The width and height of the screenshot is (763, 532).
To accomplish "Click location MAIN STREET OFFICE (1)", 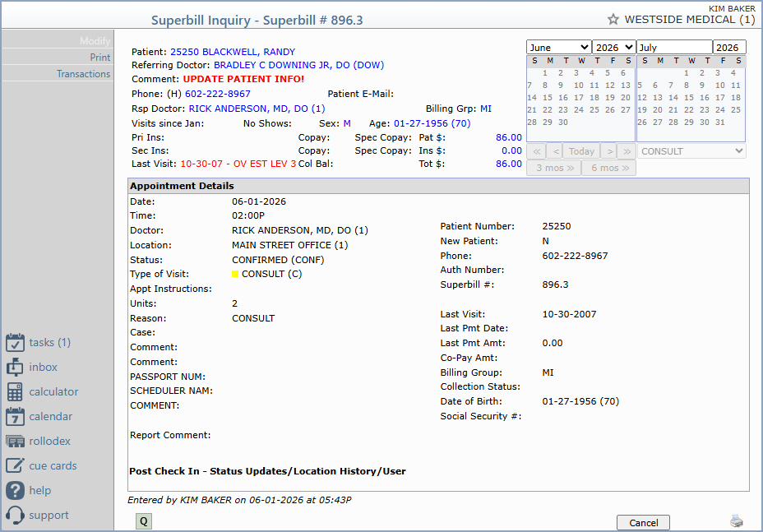I will click(290, 245).
